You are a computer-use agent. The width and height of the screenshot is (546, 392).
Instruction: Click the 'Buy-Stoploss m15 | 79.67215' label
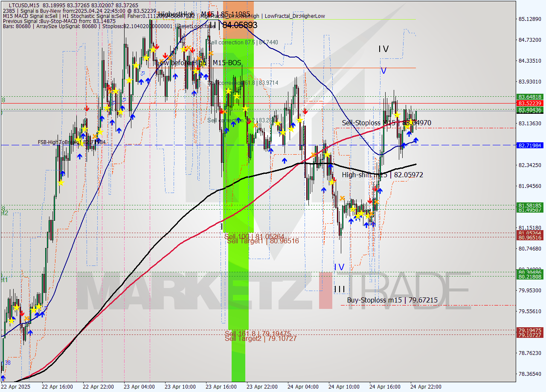click(x=392, y=300)
